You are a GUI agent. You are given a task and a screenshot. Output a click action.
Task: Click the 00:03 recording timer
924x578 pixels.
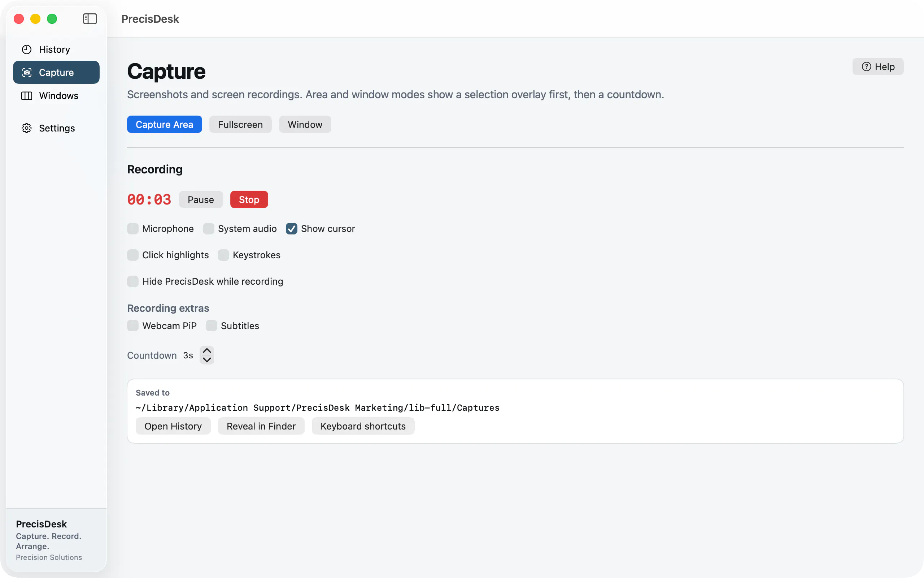tap(149, 199)
